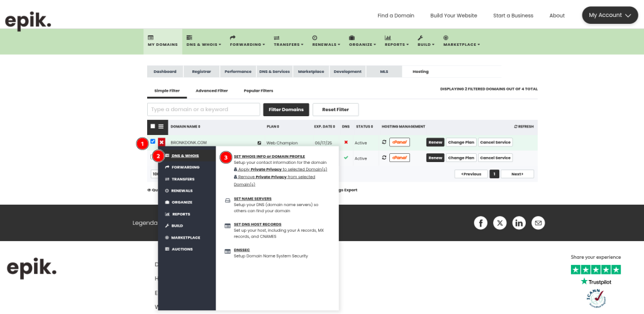The image size is (644, 314).
Task: Open the Set DNS Host Records link
Action: pyautogui.click(x=257, y=224)
